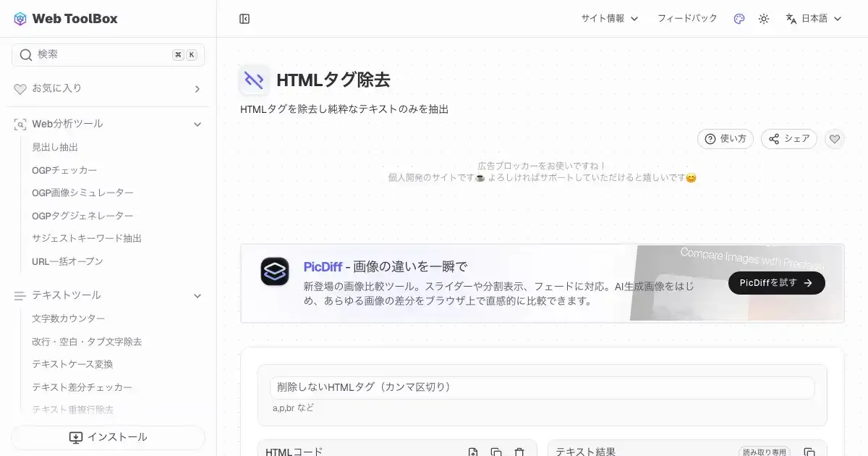
Task: Clear HTMLコード with the trash icon
Action: point(519,452)
